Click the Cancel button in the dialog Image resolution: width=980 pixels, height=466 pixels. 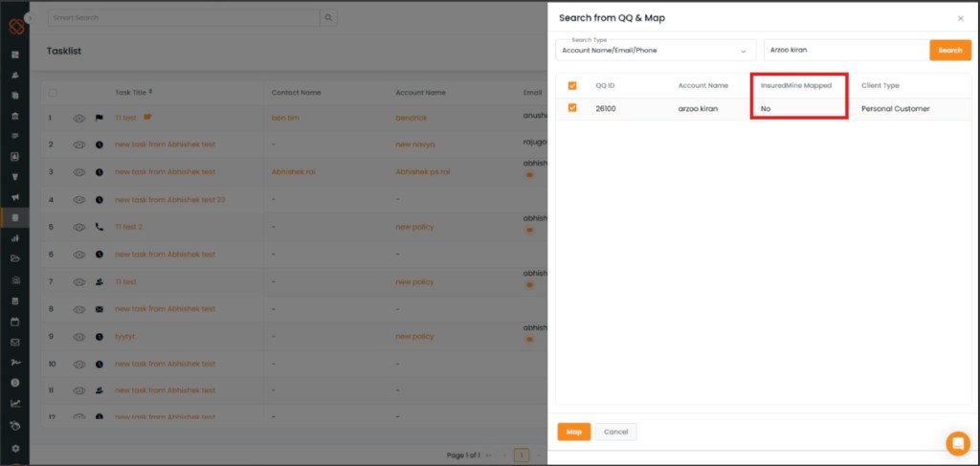click(x=615, y=432)
